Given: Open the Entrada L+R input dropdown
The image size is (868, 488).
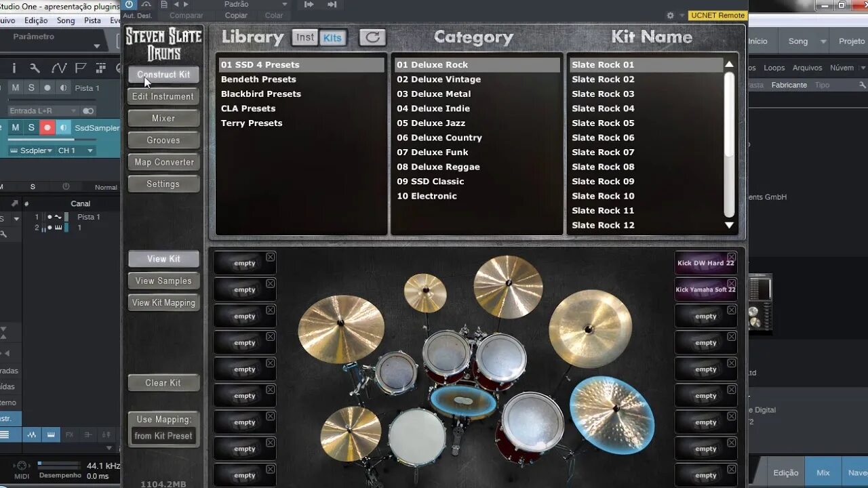Looking at the screenshot, I should click(x=44, y=110).
